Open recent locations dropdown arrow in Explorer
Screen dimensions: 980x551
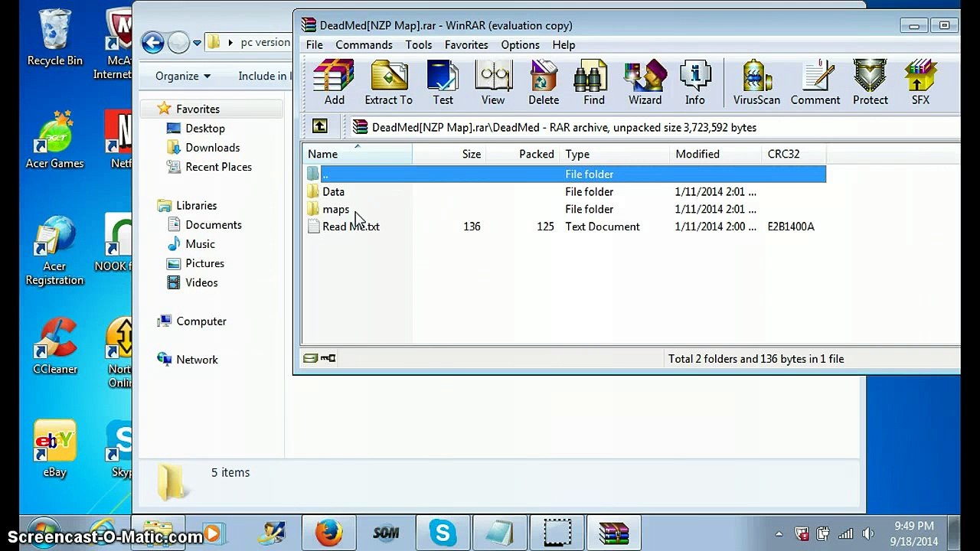coord(198,43)
